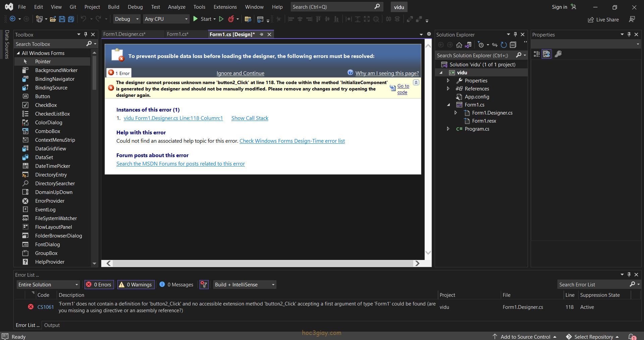Click the Show Call Stack link

click(x=250, y=118)
